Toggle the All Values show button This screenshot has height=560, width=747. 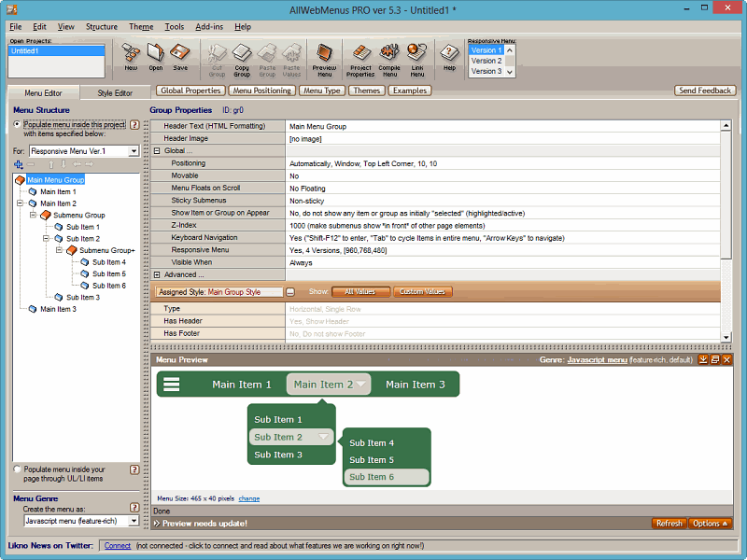tap(360, 292)
